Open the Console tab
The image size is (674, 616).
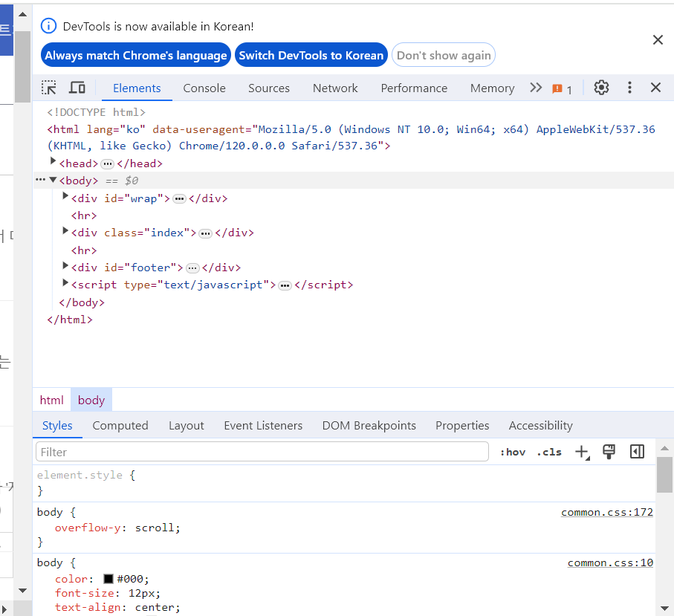click(204, 88)
